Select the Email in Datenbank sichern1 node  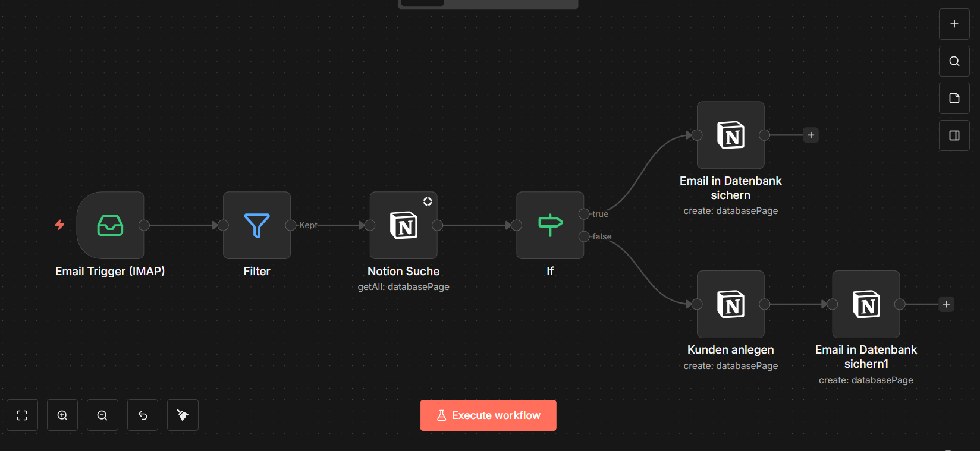click(866, 304)
